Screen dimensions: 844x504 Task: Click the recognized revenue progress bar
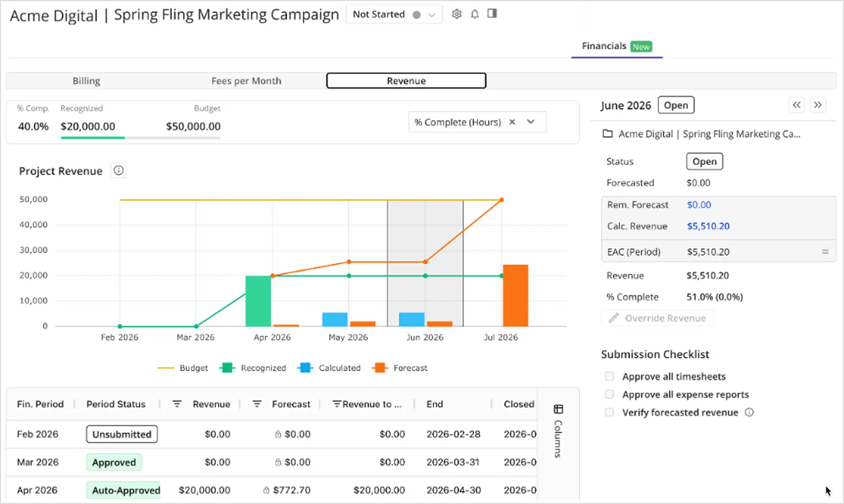(x=140, y=137)
